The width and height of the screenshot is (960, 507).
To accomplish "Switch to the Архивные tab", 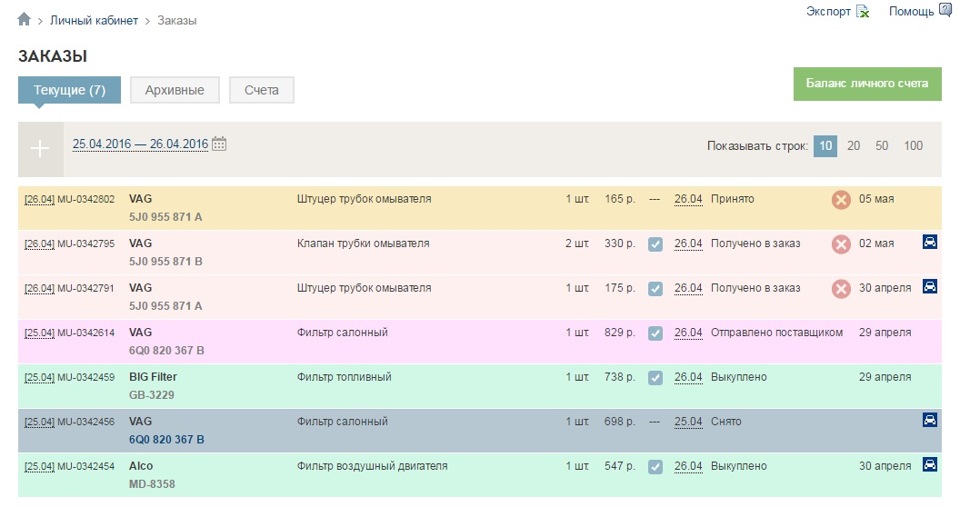I will point(175,90).
